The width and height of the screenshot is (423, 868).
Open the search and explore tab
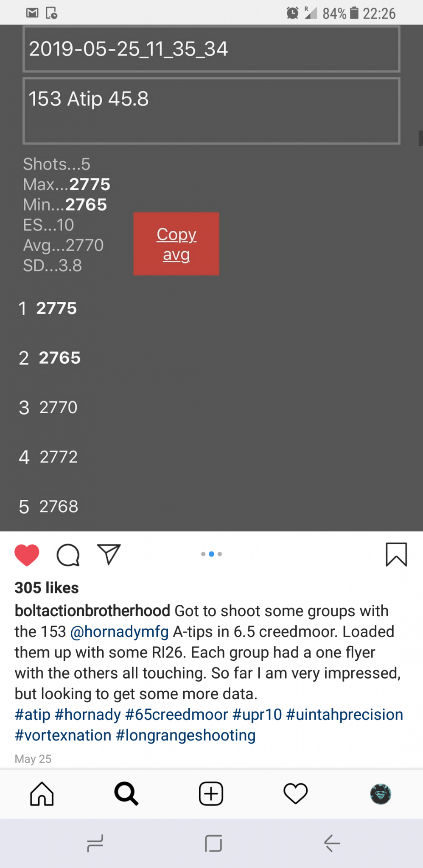coord(126,793)
